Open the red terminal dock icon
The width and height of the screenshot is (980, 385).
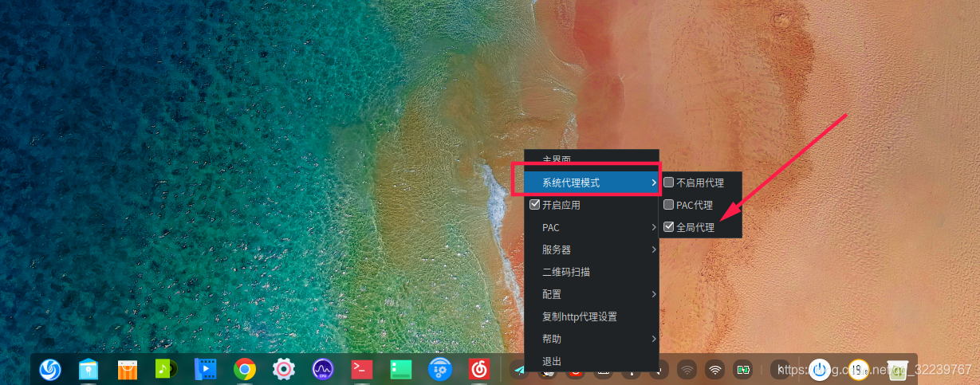pyautogui.click(x=362, y=369)
